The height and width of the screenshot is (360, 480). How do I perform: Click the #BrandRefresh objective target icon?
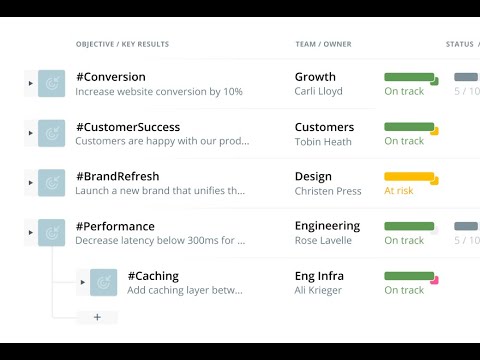pyautogui.click(x=51, y=183)
